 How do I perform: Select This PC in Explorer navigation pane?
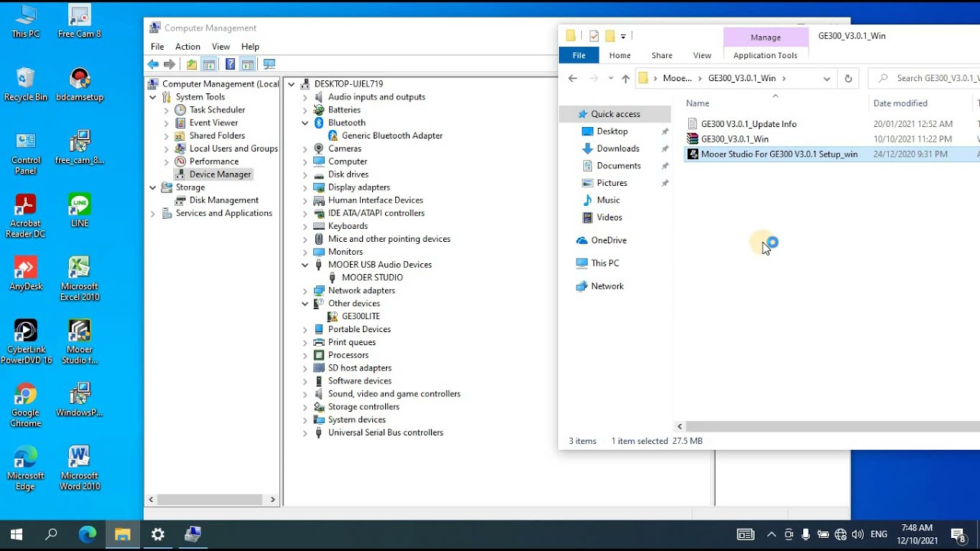[x=605, y=263]
